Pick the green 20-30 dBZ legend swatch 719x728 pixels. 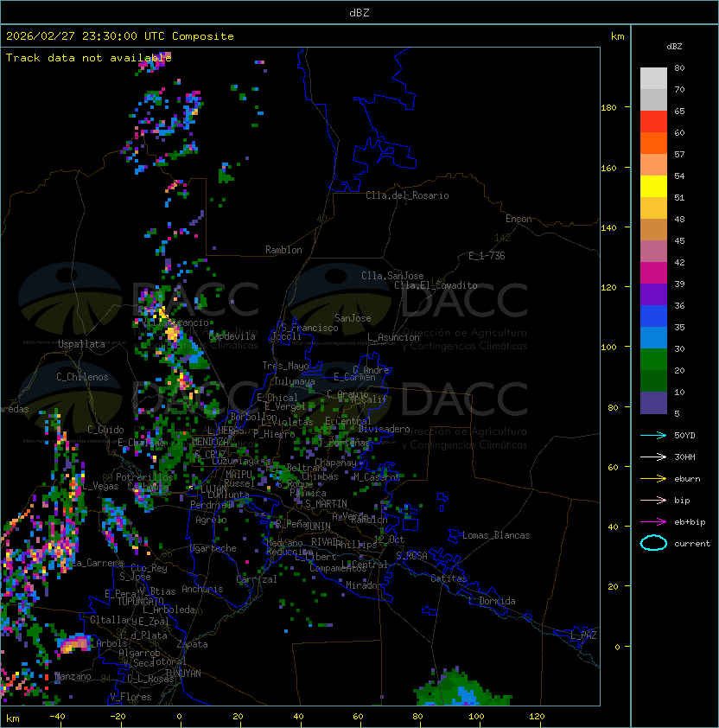[x=653, y=359]
